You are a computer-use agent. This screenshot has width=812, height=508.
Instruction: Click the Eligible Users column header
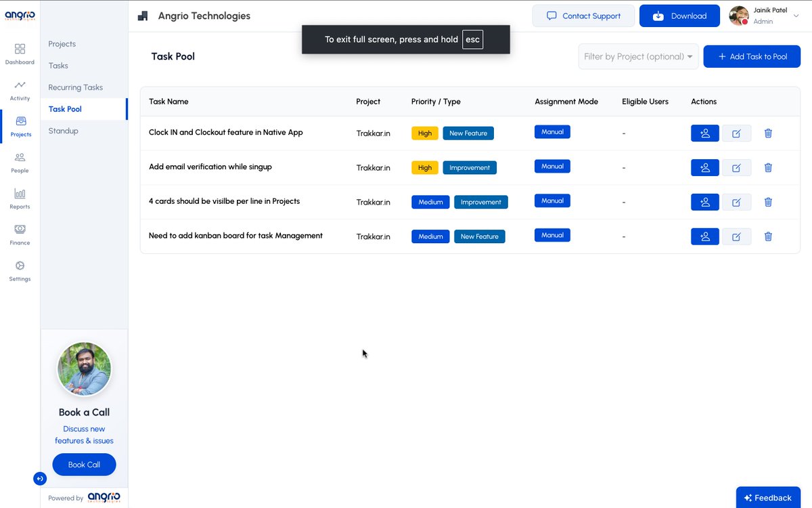click(645, 102)
